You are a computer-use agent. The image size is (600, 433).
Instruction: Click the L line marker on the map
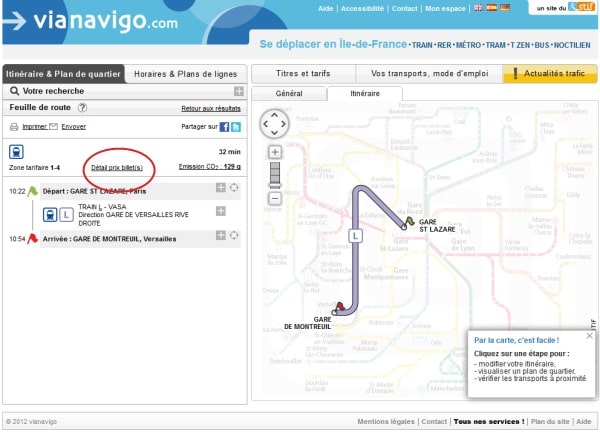355,236
